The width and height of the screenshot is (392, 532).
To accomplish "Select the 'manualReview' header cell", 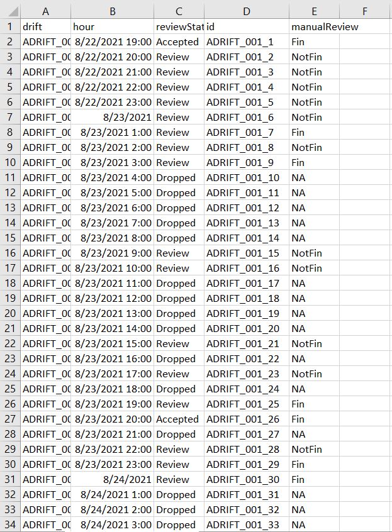I will point(314,26).
